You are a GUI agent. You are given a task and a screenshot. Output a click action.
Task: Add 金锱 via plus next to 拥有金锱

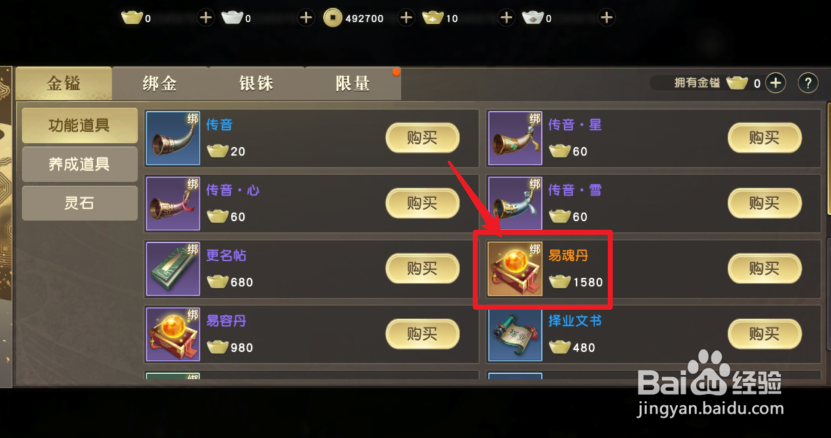776,83
